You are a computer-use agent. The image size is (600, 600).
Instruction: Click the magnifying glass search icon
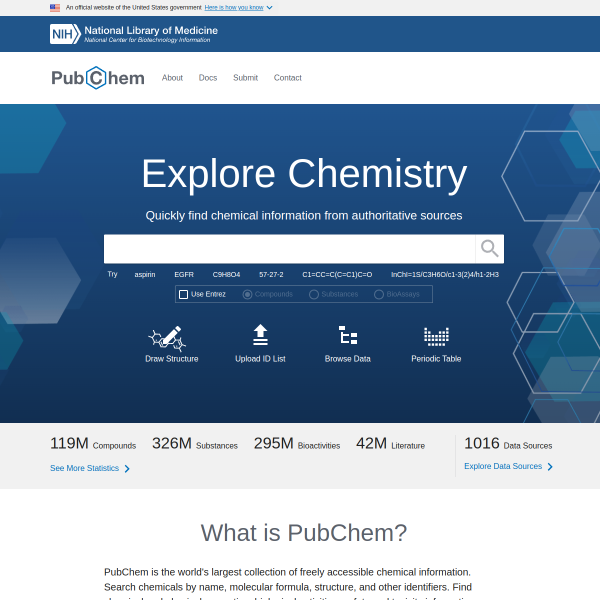pyautogui.click(x=489, y=249)
